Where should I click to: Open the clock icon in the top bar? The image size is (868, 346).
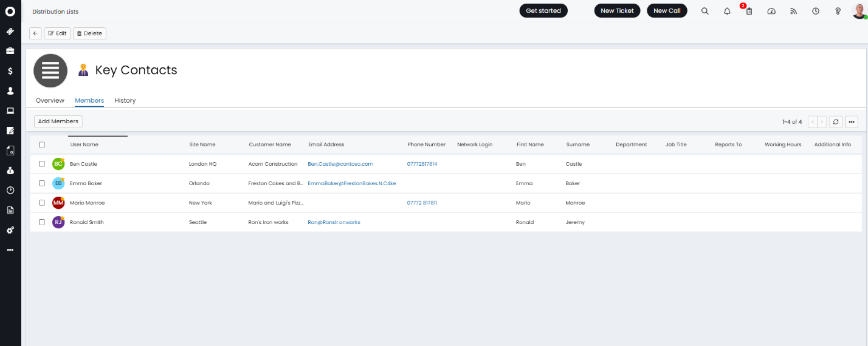[x=816, y=11]
